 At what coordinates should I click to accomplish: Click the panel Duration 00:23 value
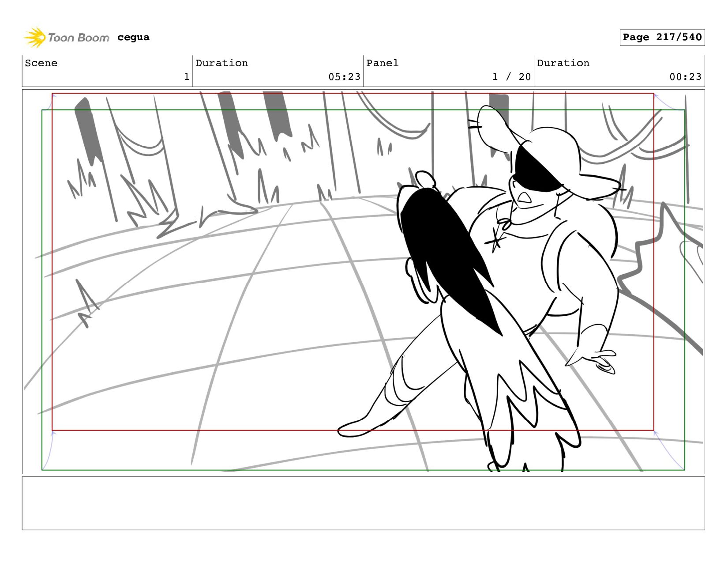(685, 77)
